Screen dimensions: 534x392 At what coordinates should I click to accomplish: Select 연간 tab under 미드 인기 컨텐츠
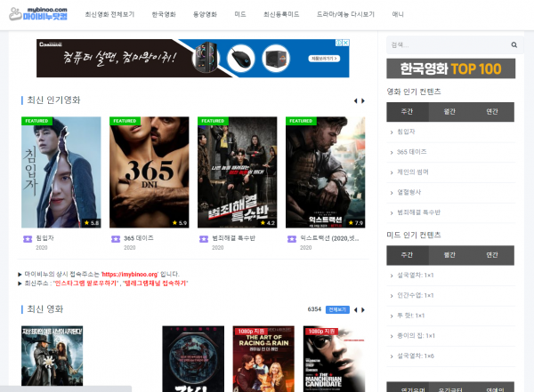[x=492, y=255]
